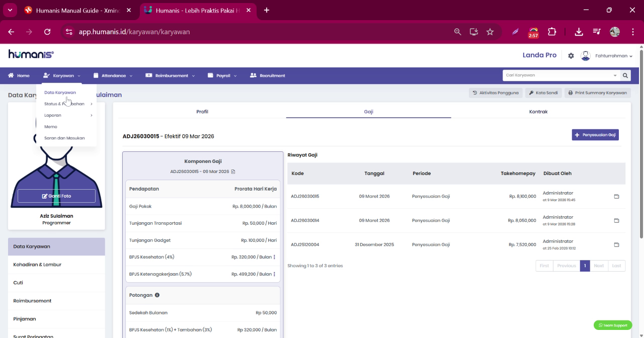Open the browser downloads icon
Screen dimensions: 644x338
click(x=579, y=32)
